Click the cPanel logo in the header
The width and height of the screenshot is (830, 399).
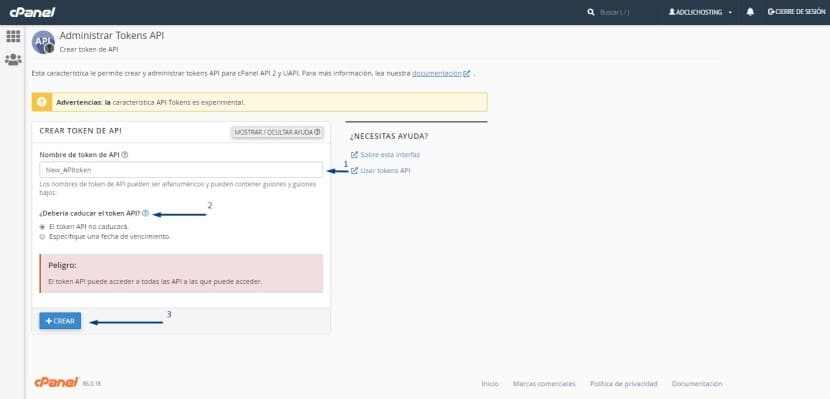[x=32, y=12]
